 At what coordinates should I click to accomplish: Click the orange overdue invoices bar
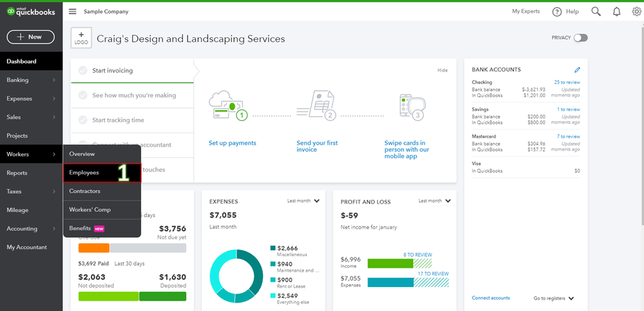coord(93,248)
